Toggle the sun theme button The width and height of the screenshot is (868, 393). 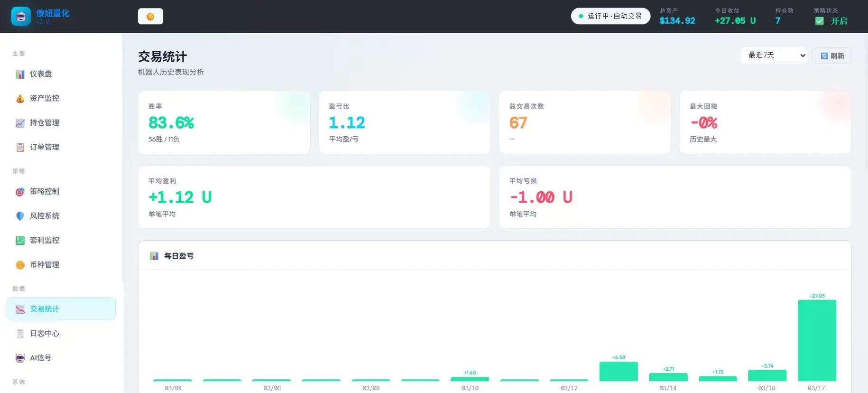tap(150, 17)
